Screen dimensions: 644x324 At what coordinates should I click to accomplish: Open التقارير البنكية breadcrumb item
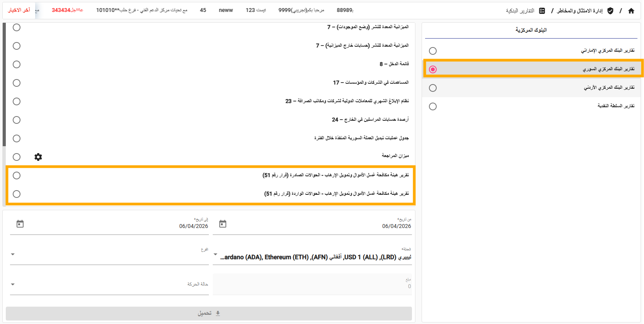(520, 11)
